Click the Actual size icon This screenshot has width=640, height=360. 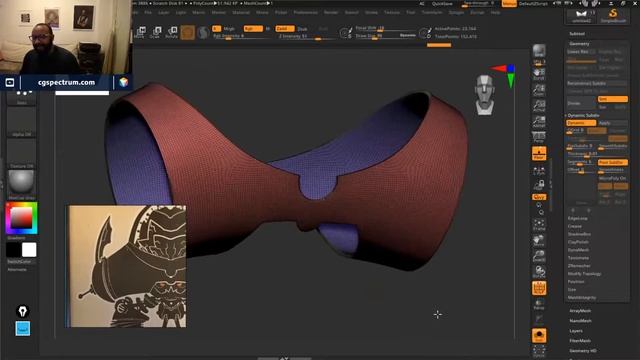(539, 106)
